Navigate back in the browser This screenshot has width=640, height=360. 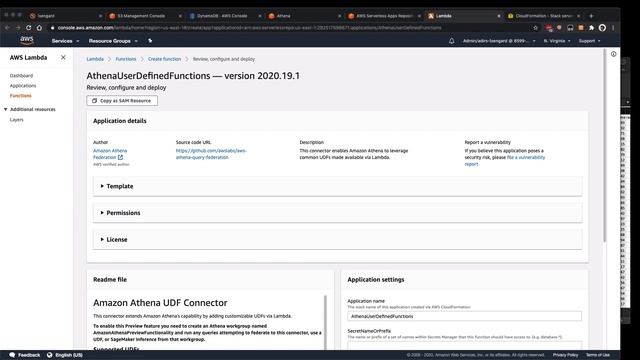(7, 28)
